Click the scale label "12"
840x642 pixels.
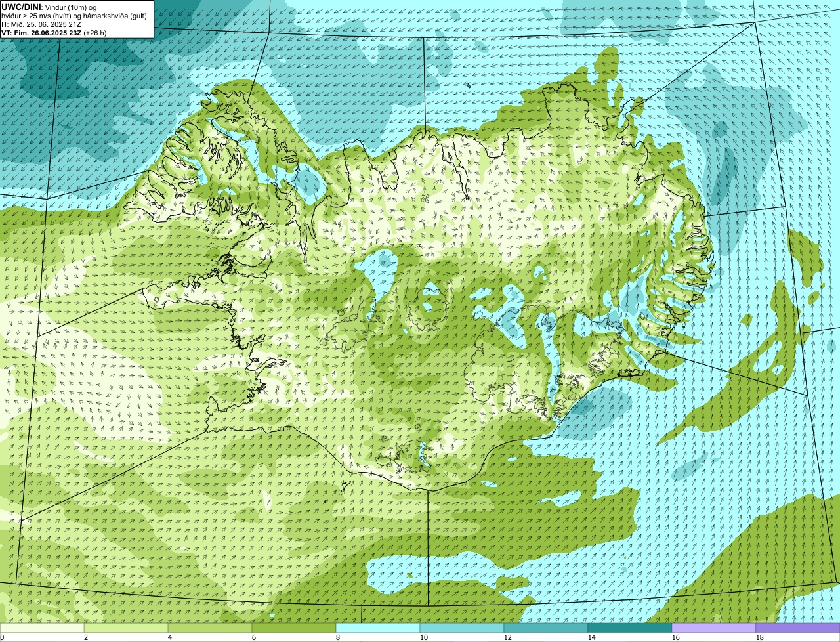(508, 637)
